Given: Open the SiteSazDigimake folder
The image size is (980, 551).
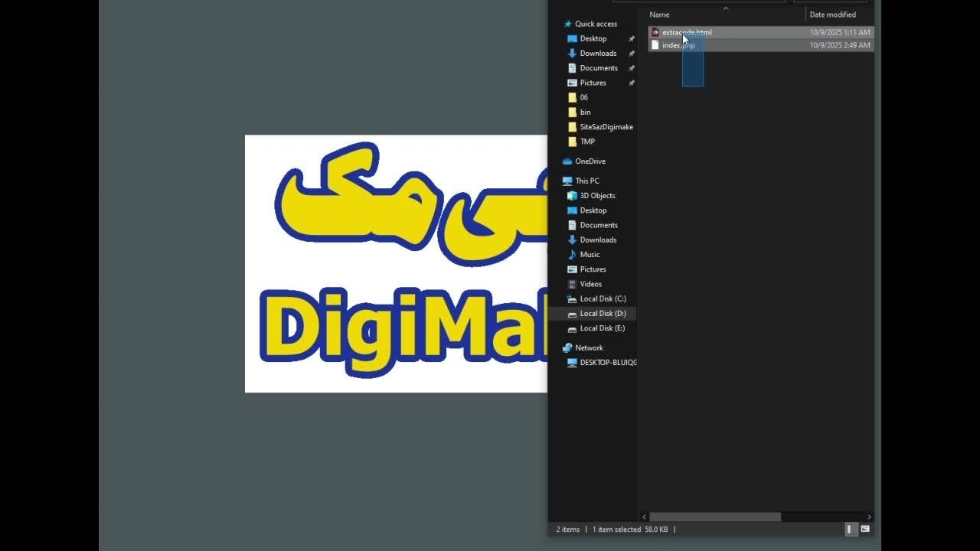Looking at the screenshot, I should (x=606, y=127).
